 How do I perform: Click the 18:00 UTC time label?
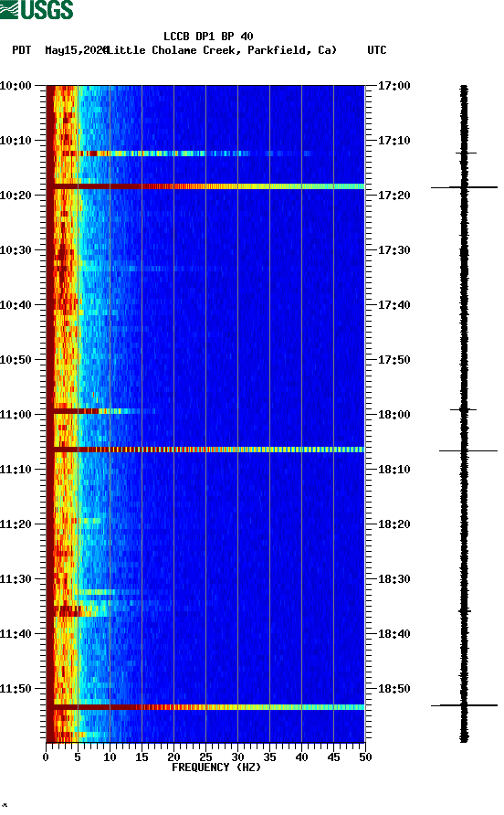394,415
